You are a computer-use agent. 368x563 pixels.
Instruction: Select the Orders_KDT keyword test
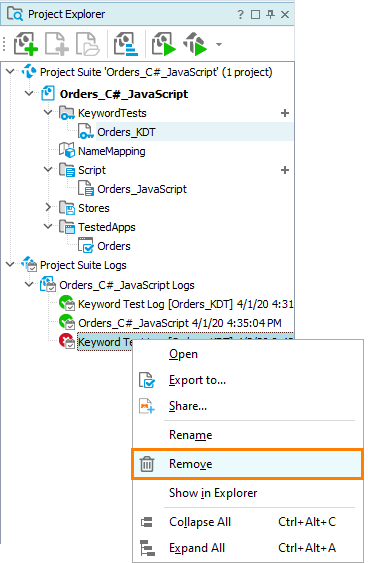click(126, 132)
